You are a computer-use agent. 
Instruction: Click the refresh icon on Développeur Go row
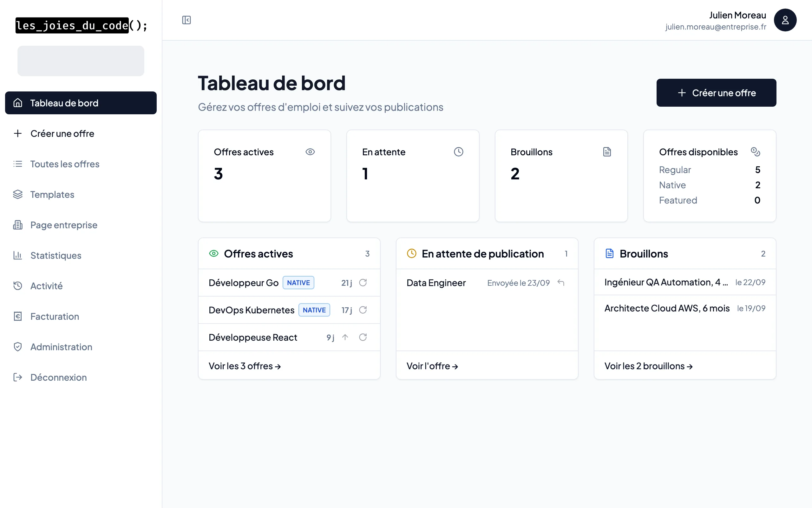363,283
